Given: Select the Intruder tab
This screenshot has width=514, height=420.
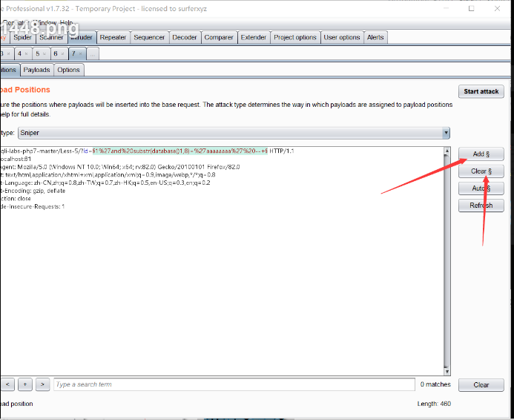Looking at the screenshot, I should click(82, 37).
